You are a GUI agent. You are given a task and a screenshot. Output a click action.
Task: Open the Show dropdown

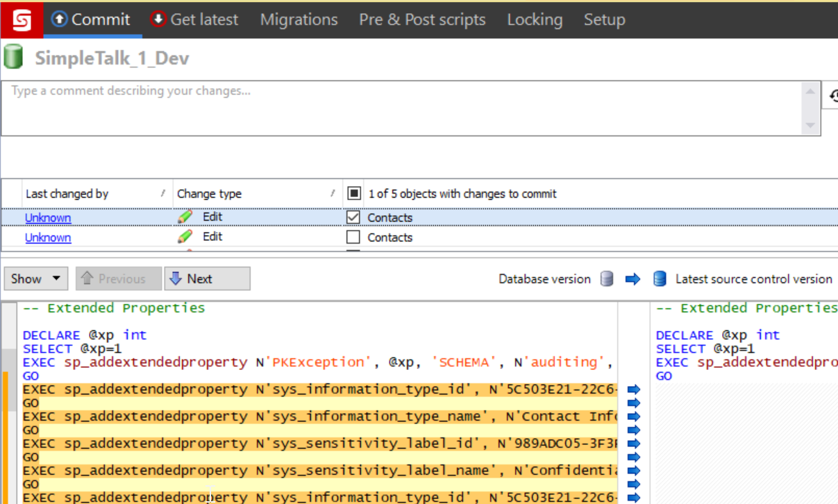click(x=36, y=279)
